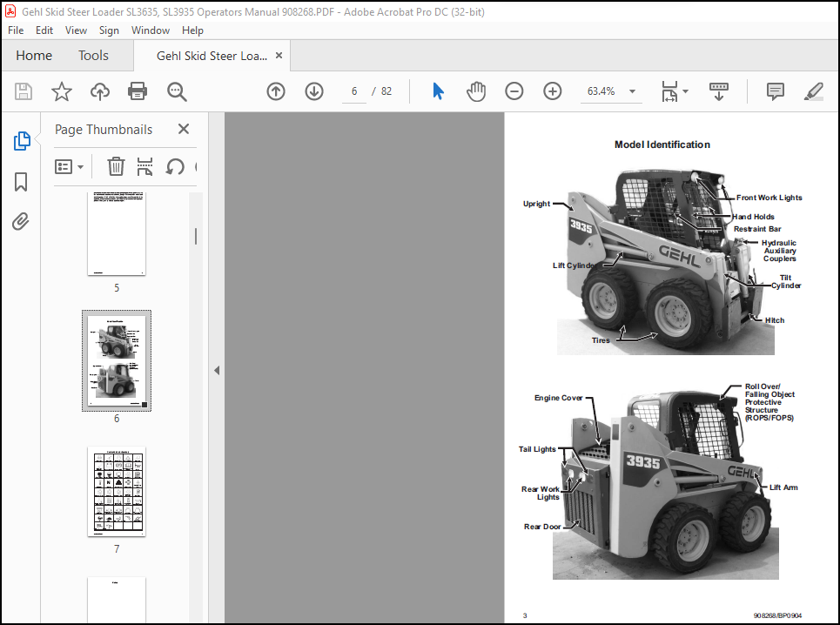Open the Find text search tool
Screen dimensions: 840x625
tap(176, 91)
